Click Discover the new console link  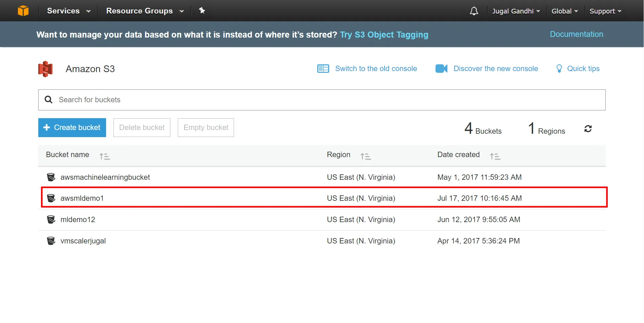(x=496, y=69)
